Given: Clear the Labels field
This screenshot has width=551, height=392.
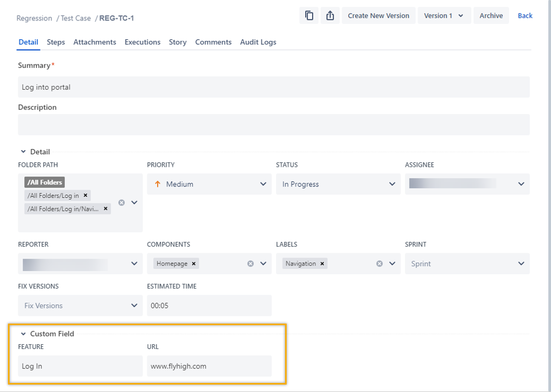Looking at the screenshot, I should coord(380,263).
